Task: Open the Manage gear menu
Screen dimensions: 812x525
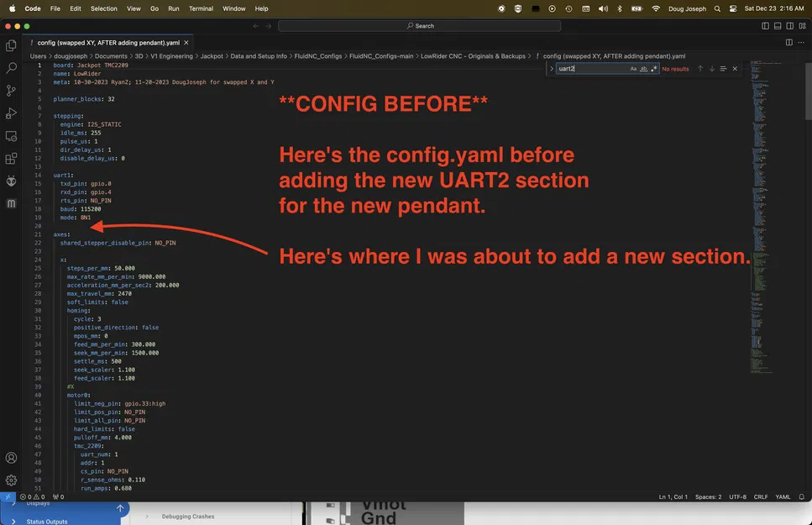Action: 11,480
